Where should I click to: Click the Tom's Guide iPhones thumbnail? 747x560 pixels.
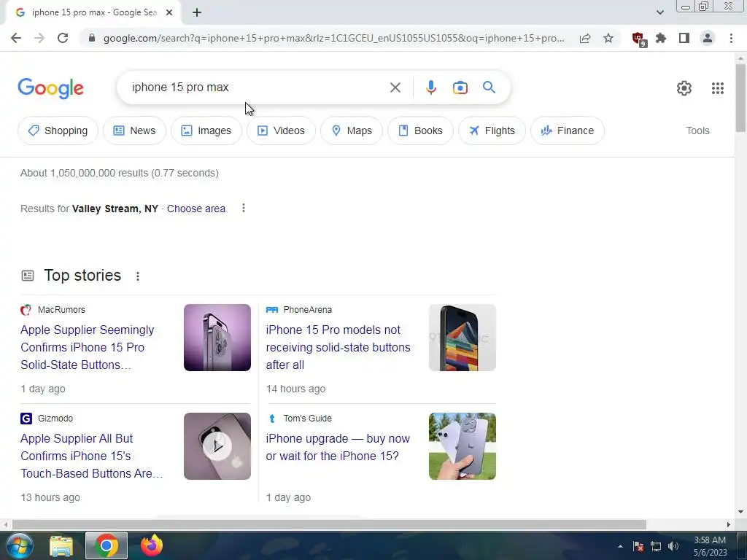[462, 446]
